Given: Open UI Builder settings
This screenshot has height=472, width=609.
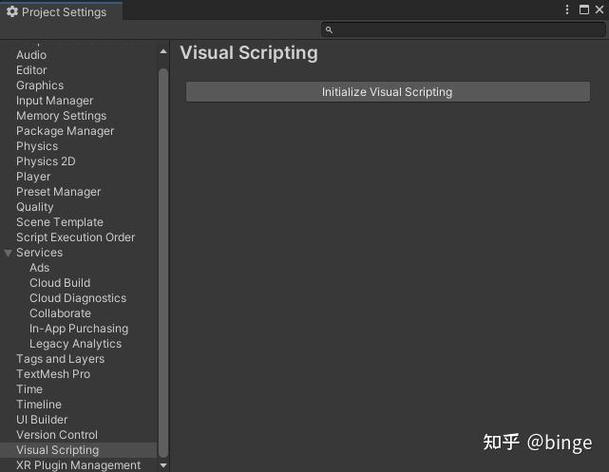Looking at the screenshot, I should tap(42, 420).
